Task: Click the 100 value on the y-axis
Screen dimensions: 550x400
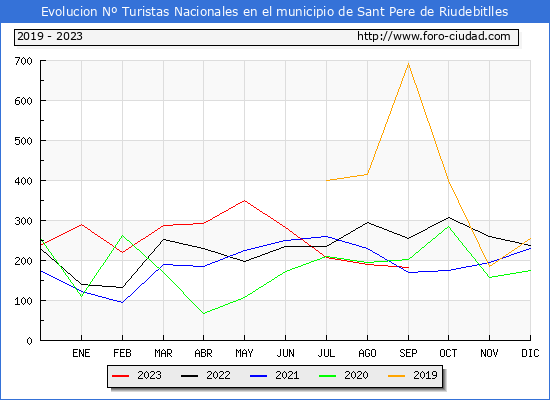Action: click(x=24, y=301)
